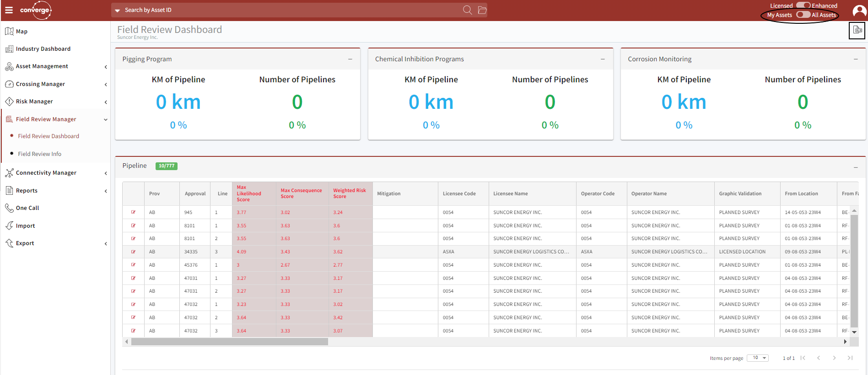
Task: Edit row with approval 34335
Action: (x=134, y=252)
